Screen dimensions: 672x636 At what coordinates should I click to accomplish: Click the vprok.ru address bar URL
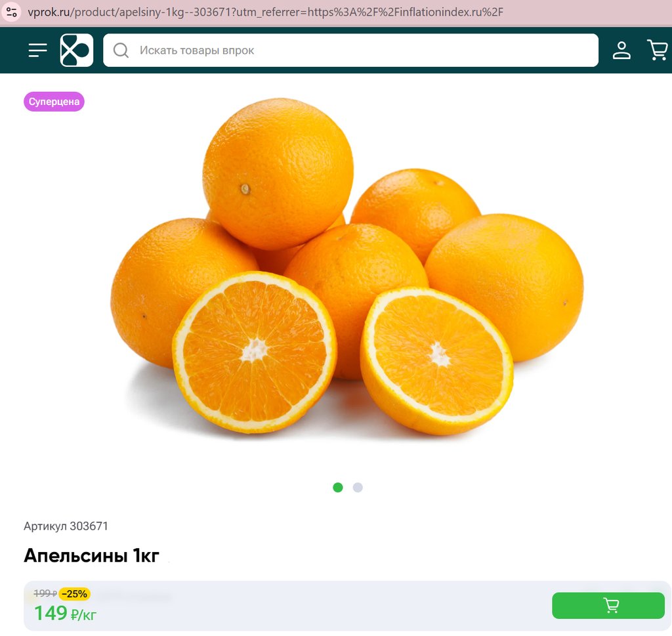click(266, 12)
